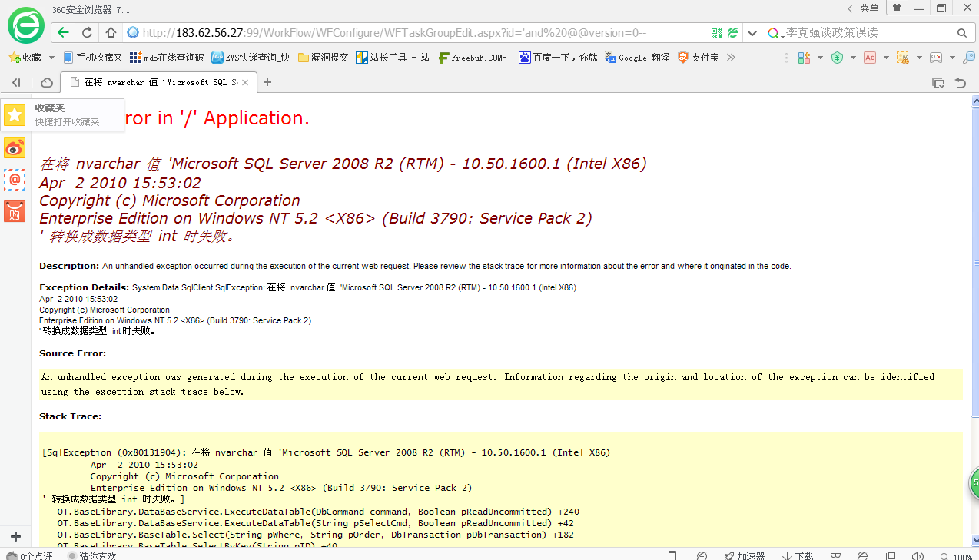Reload the page with the refresh icon
The width and height of the screenshot is (979, 560).
point(87,33)
